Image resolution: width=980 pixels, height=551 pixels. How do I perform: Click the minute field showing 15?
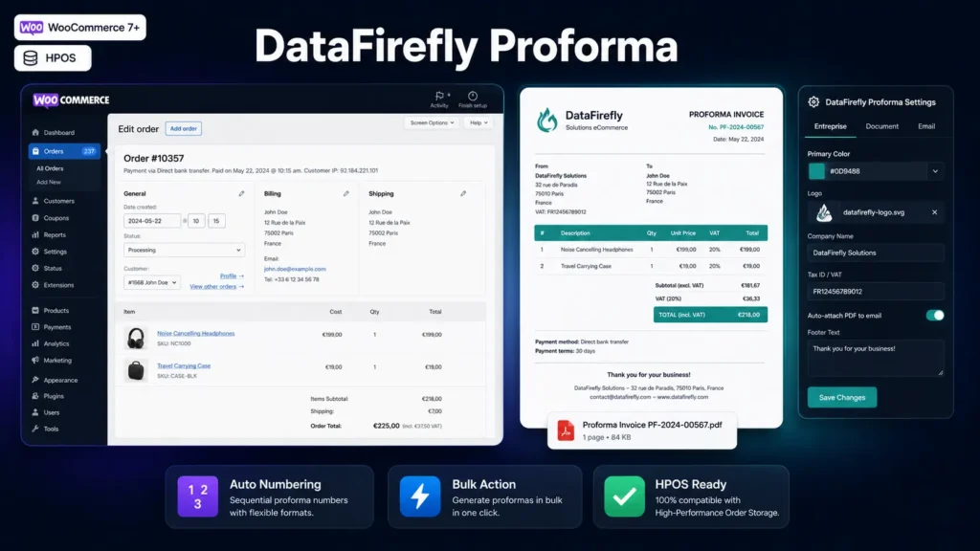(216, 221)
